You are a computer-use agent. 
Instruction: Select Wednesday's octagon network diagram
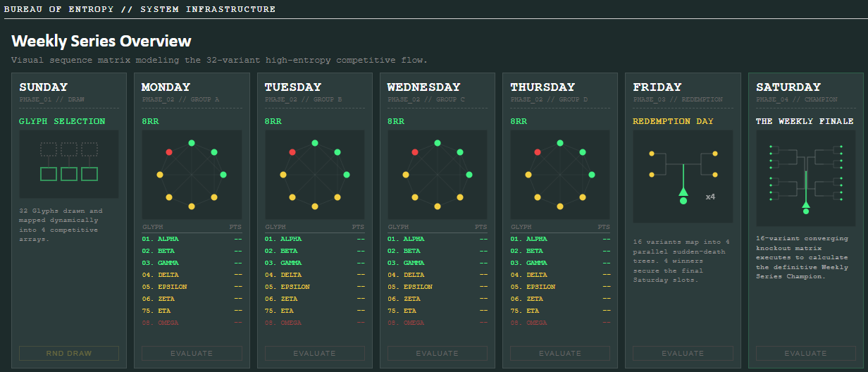point(438,175)
